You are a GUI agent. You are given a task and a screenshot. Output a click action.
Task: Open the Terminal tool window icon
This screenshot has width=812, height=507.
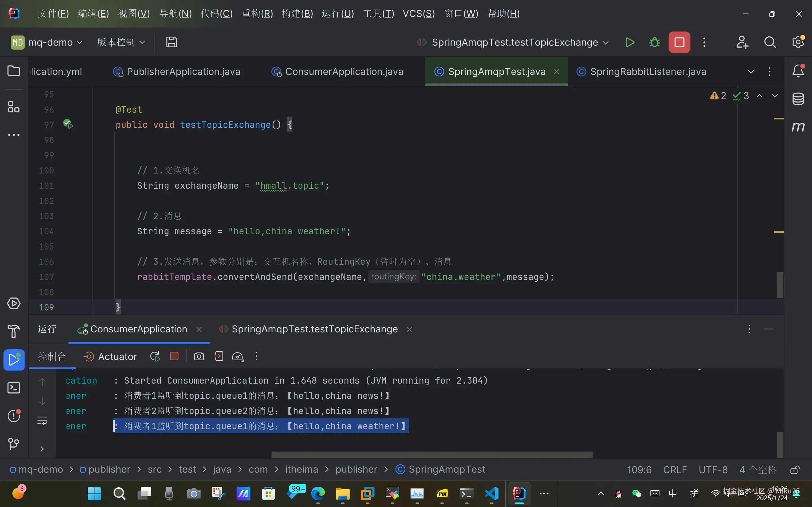(x=14, y=388)
